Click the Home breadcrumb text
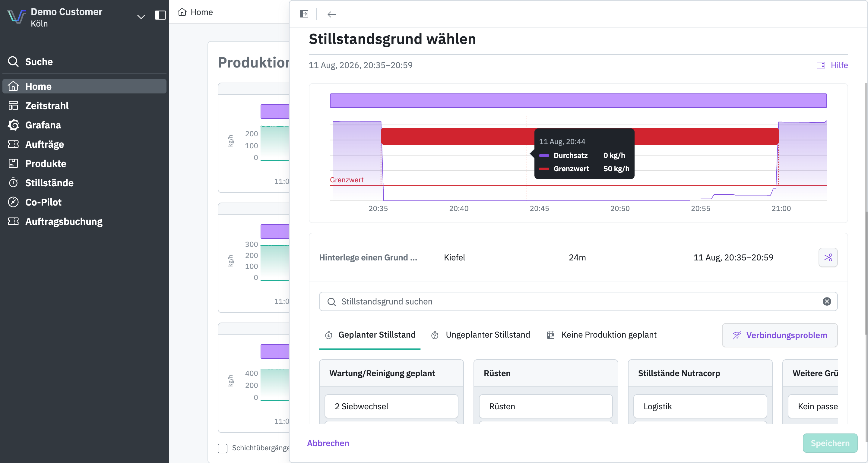The height and width of the screenshot is (463, 868). point(201,12)
